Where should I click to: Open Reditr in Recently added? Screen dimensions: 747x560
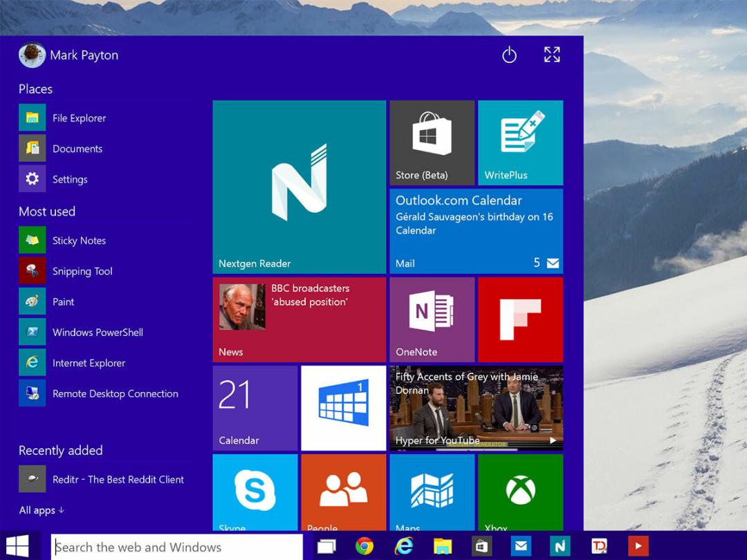point(118,479)
